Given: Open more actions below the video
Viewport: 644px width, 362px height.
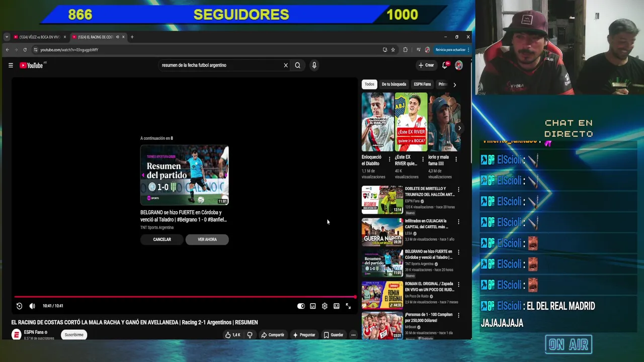Looking at the screenshot, I should pos(353,335).
